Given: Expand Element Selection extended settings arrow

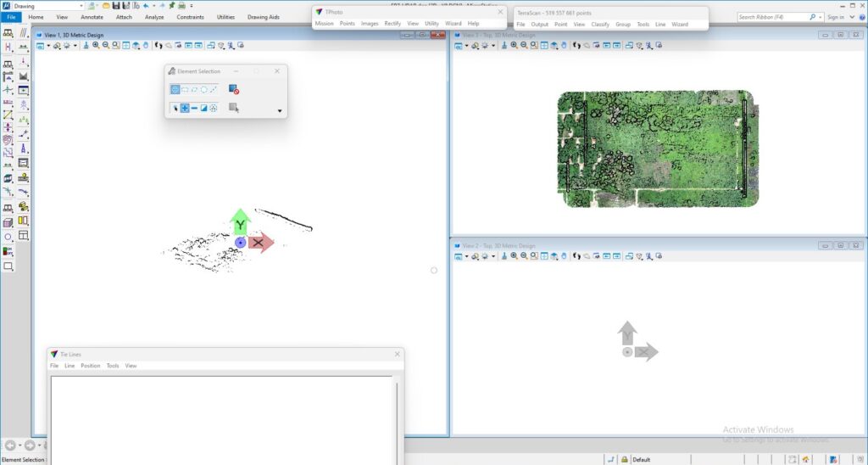Looking at the screenshot, I should pyautogui.click(x=280, y=111).
